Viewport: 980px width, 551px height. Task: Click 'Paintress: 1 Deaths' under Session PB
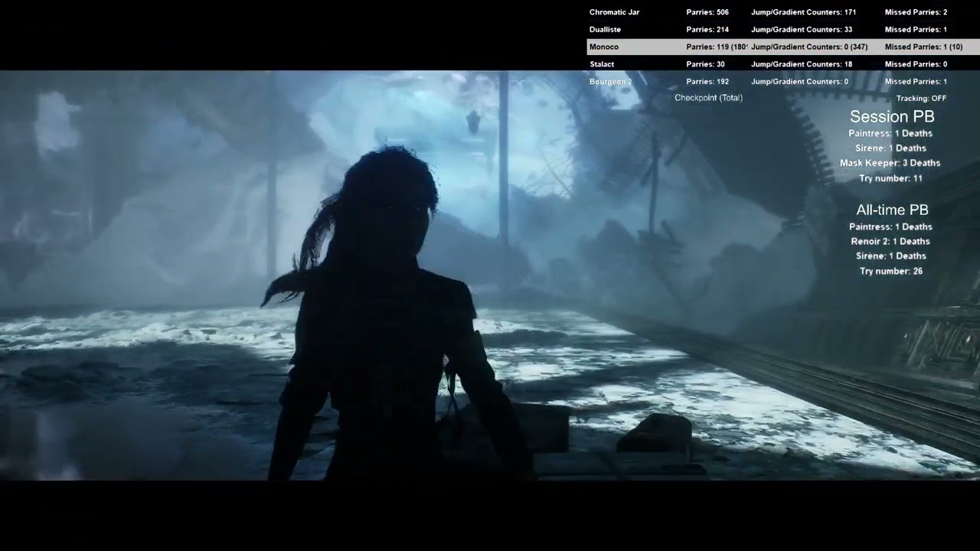890,133
